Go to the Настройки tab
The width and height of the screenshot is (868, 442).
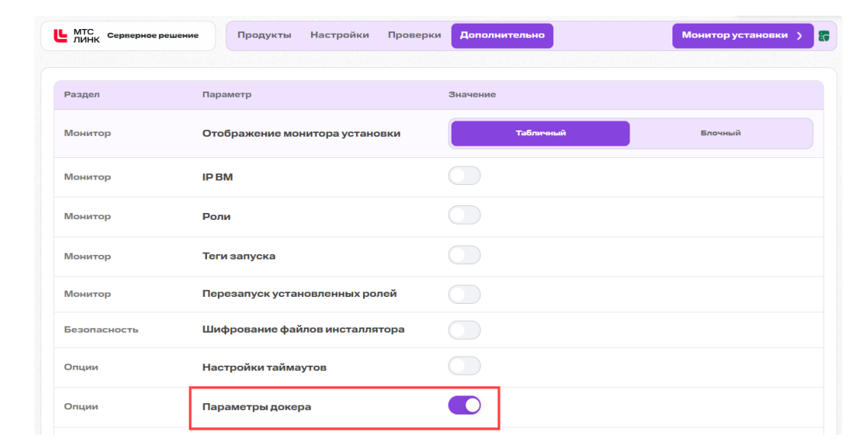click(x=339, y=35)
